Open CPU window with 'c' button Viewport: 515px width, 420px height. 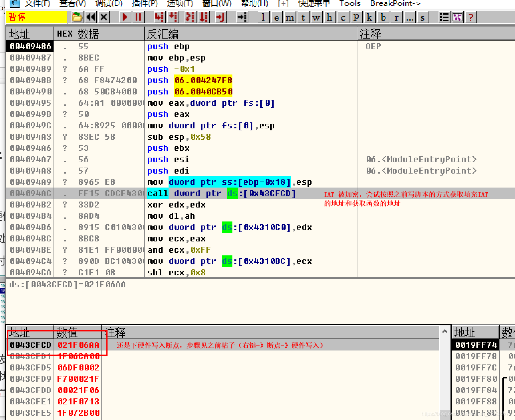point(343,17)
